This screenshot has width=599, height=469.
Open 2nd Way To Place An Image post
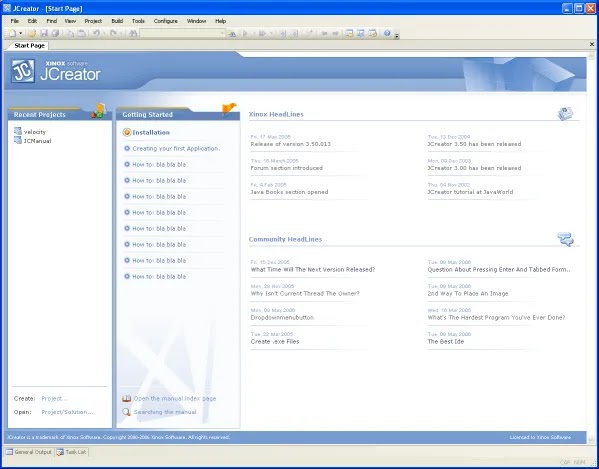click(468, 294)
